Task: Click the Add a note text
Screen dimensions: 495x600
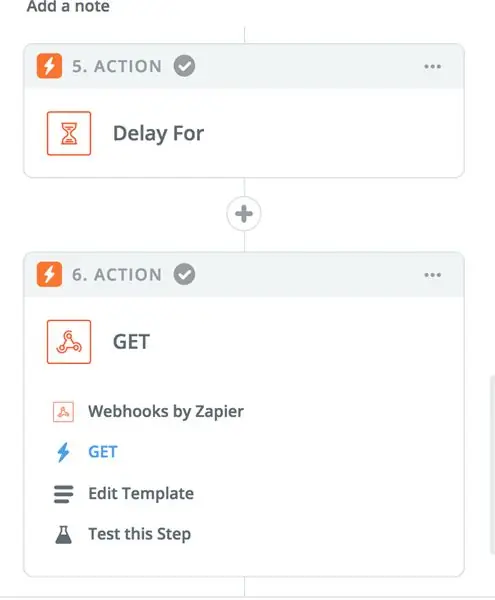Action: point(68,7)
